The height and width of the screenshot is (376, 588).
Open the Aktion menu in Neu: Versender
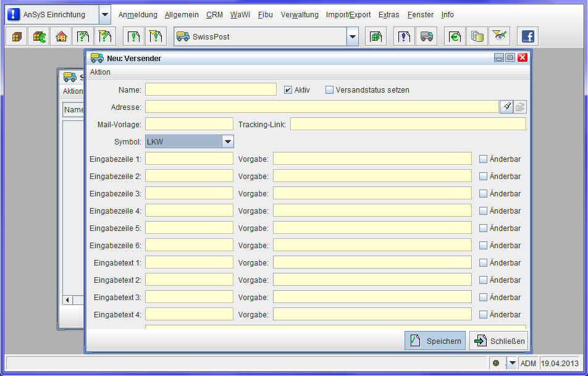pos(100,72)
